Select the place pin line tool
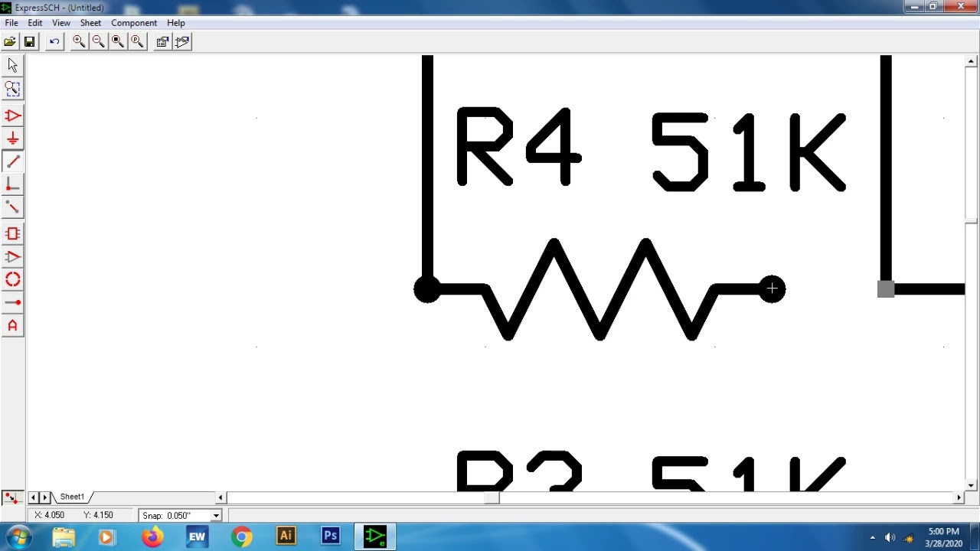This screenshot has height=551, width=980. pyautogui.click(x=12, y=303)
